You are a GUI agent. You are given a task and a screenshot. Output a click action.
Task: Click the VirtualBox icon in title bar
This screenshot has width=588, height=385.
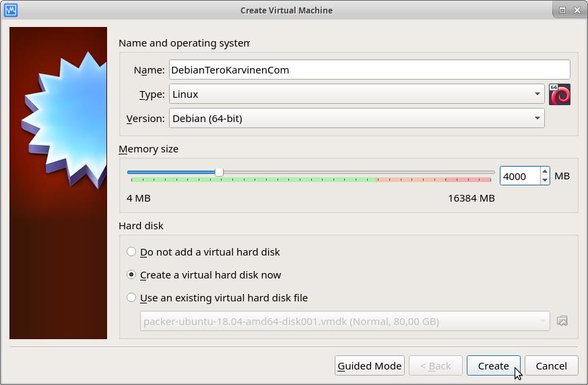coord(10,10)
